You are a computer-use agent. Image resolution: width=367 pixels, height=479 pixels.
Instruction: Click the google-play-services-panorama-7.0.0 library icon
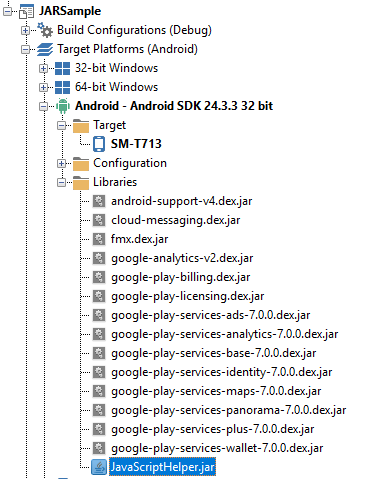tap(99, 410)
